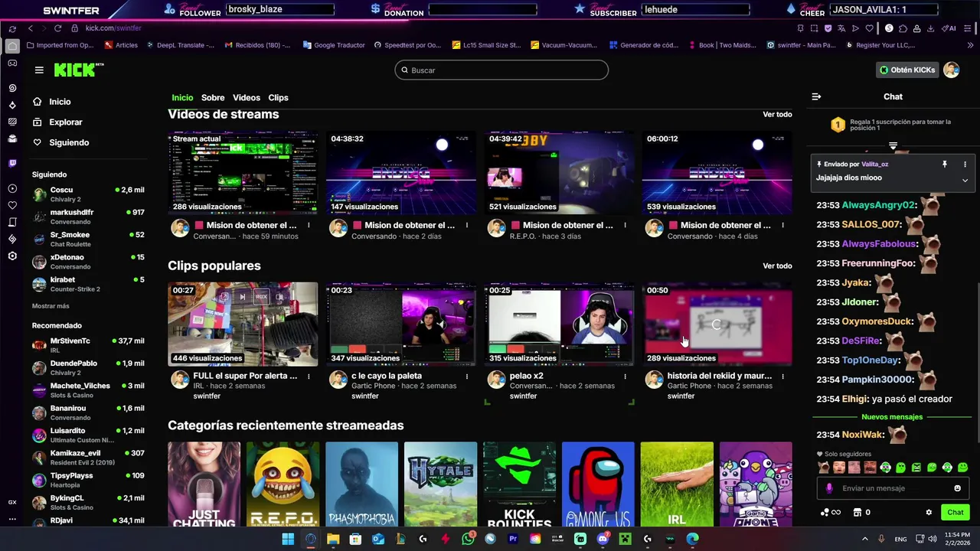Open browser downloads icon
This screenshot has height=551, width=980.
click(930, 28)
